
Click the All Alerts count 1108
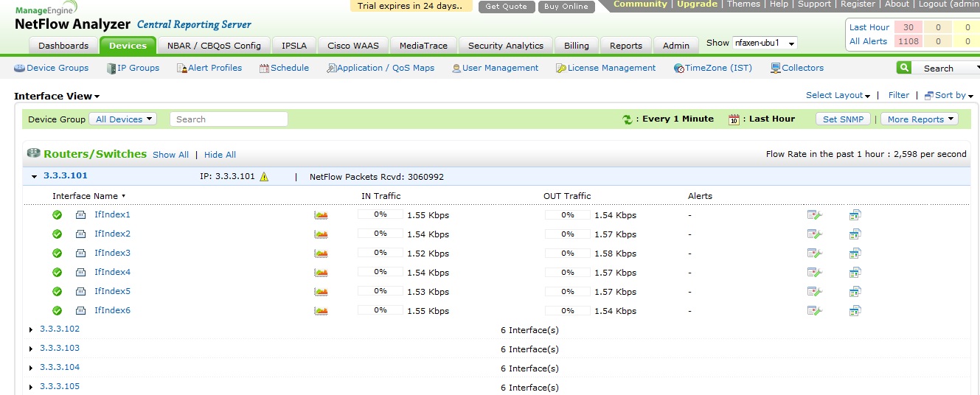point(908,41)
